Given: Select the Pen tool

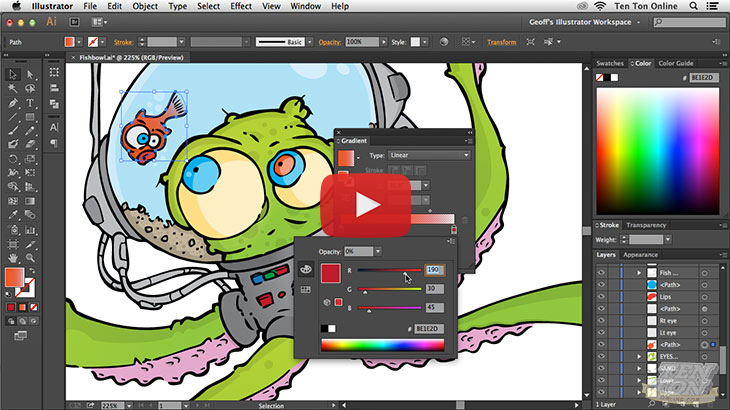Looking at the screenshot, I should point(13,103).
